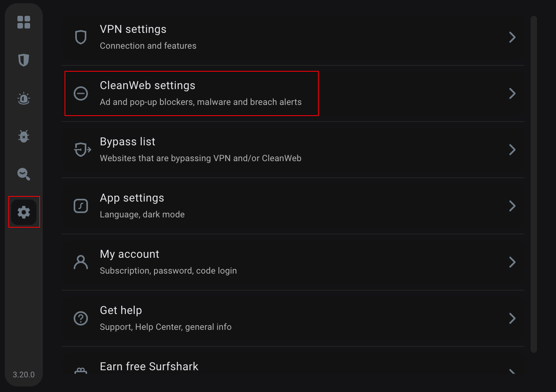Select the Settings gear icon in sidebar

point(24,212)
